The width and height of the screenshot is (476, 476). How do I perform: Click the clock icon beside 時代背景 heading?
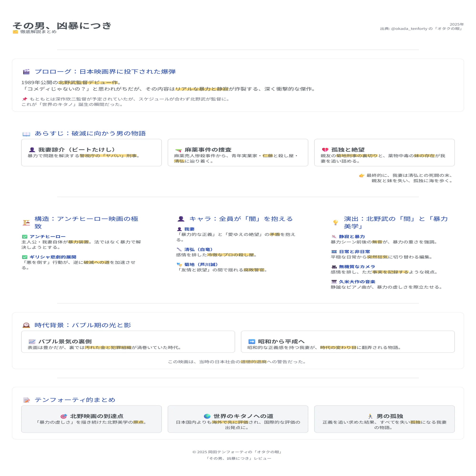[x=26, y=325]
